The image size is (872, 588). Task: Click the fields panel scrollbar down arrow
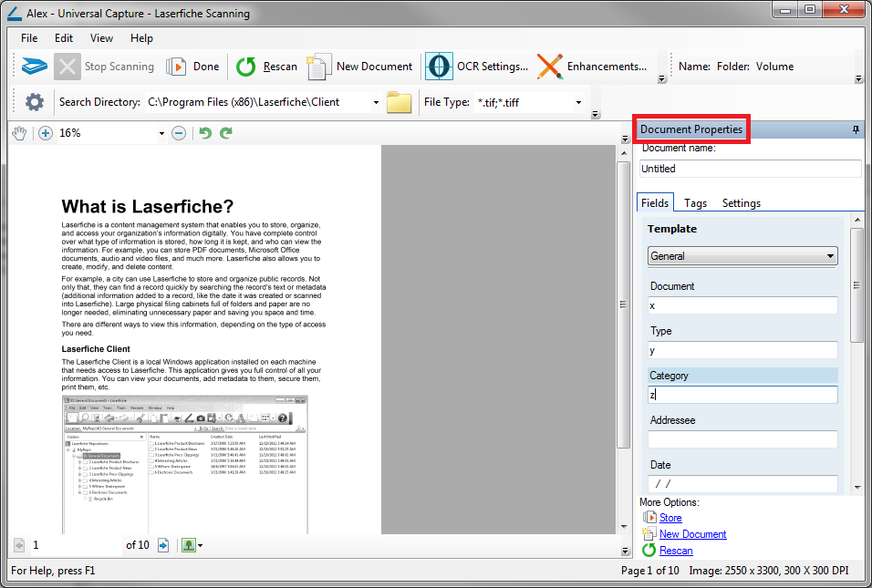click(x=857, y=488)
